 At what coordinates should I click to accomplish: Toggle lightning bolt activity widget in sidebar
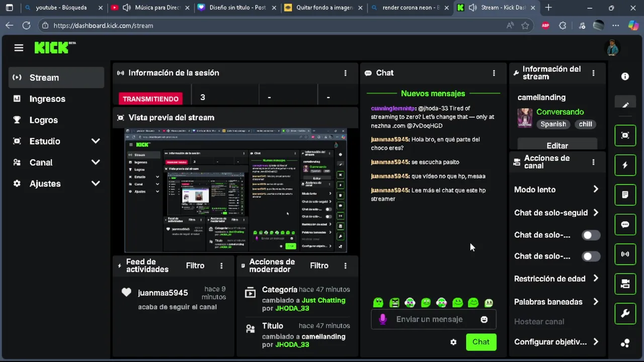(625, 165)
